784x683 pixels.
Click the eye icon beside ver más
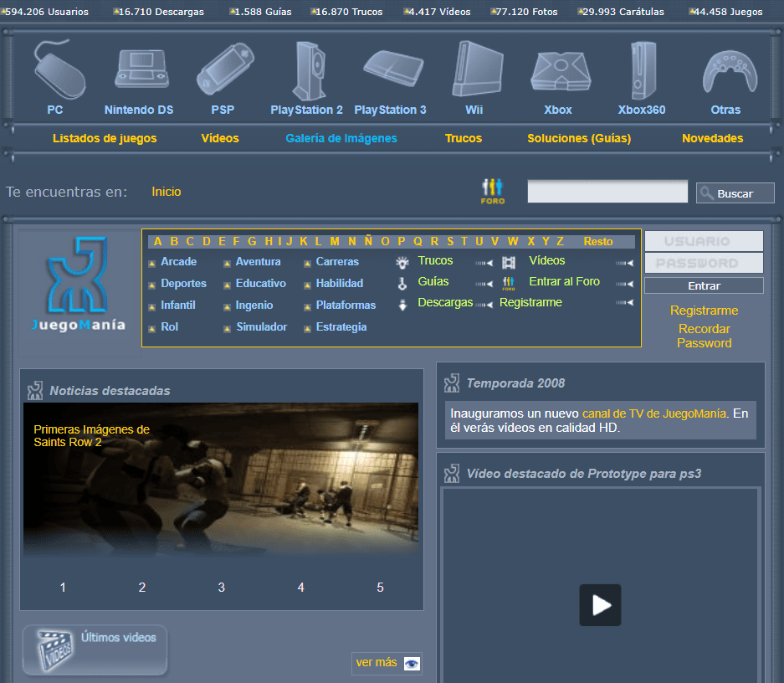(x=412, y=663)
